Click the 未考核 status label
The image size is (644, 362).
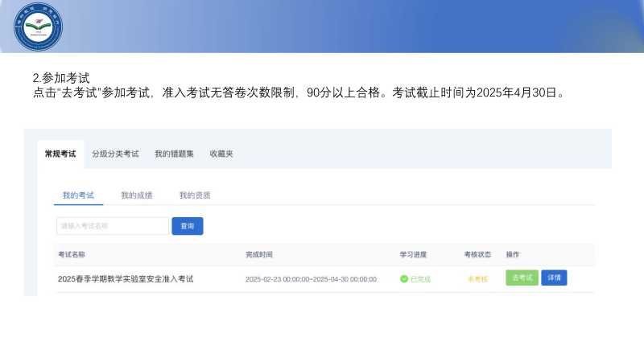click(x=477, y=279)
